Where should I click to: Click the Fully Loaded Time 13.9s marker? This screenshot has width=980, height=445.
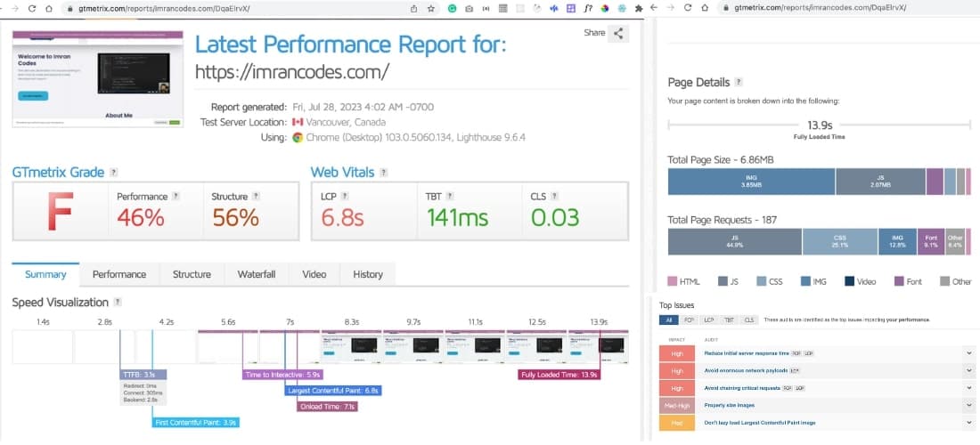[559, 375]
